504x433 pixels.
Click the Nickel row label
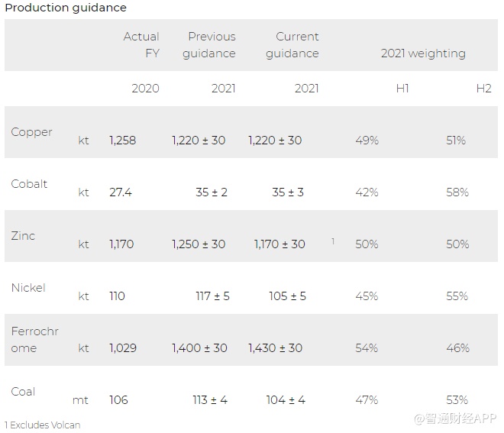click(x=28, y=288)
